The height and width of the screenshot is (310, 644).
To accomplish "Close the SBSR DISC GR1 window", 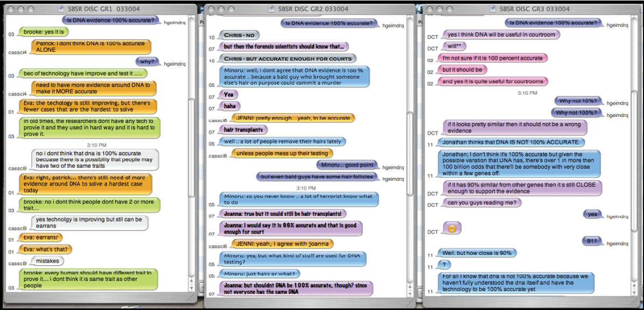I will click(10, 9).
